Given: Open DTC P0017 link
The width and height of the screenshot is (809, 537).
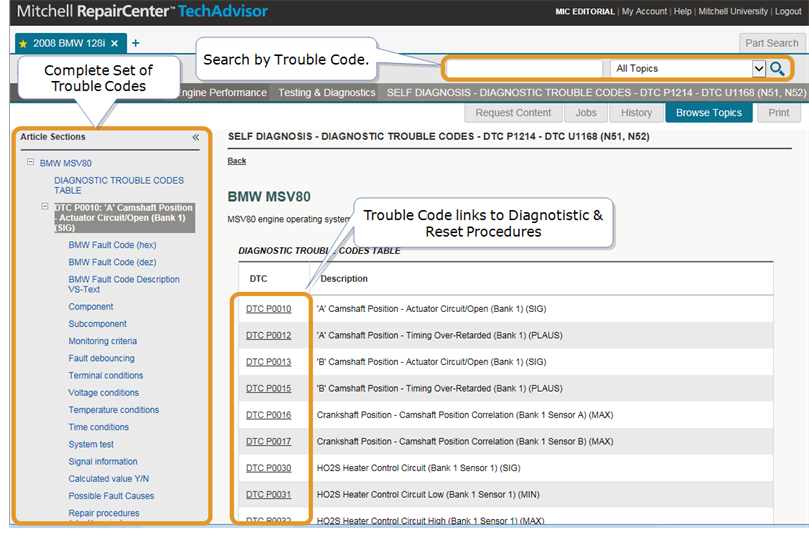Looking at the screenshot, I should click(268, 442).
